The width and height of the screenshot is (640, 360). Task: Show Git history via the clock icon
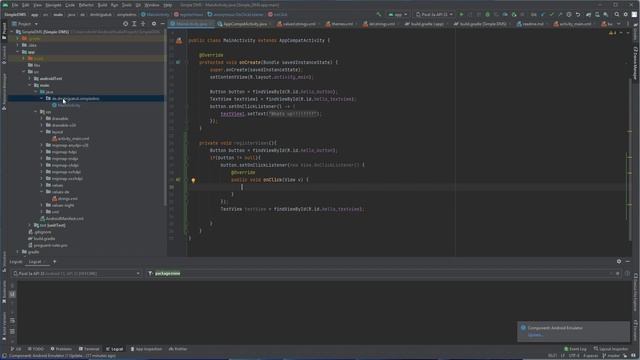[x=569, y=14]
